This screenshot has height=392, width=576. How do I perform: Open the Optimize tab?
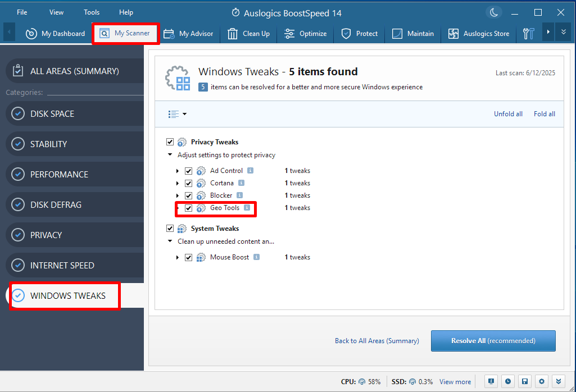point(305,33)
